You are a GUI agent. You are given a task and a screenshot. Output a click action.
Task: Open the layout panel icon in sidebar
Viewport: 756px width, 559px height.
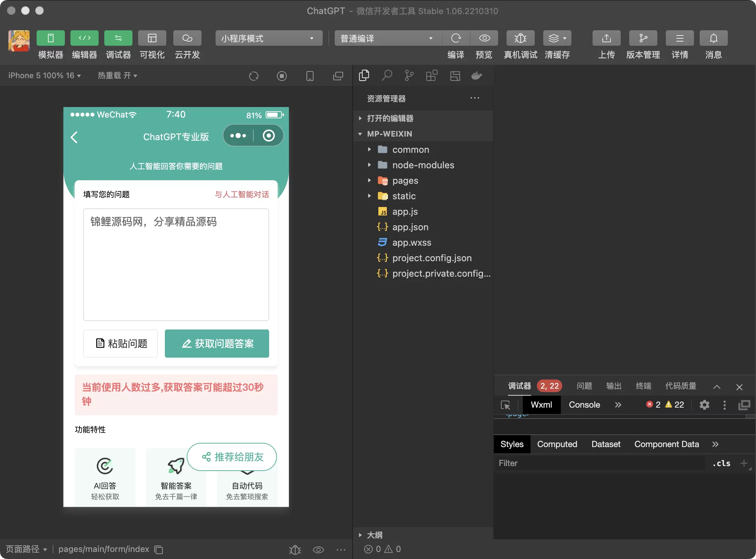tap(455, 76)
